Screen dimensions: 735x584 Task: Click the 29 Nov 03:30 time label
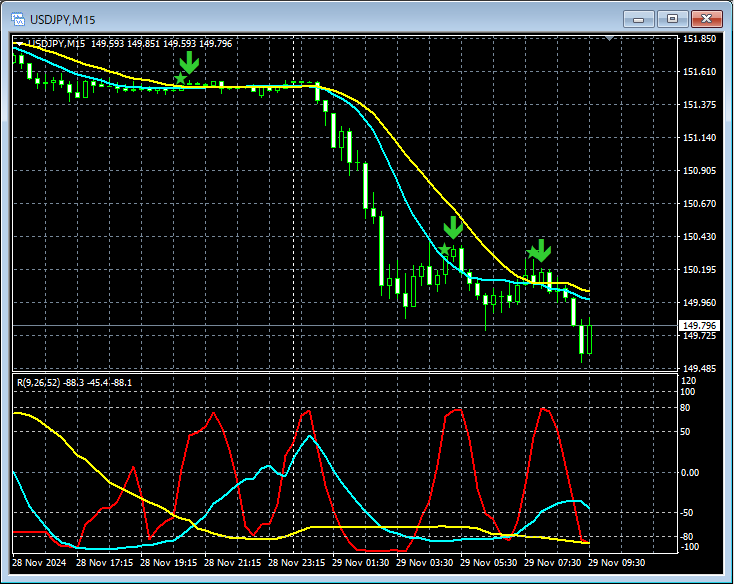[x=425, y=562]
